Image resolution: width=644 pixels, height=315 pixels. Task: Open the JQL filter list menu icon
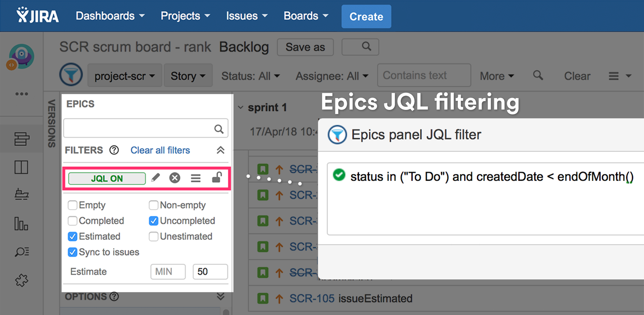(196, 178)
